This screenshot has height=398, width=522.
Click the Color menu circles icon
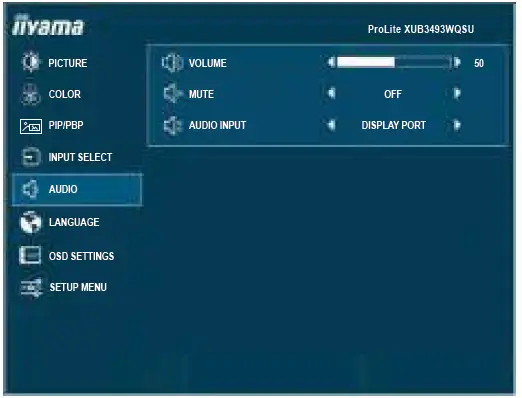point(31,94)
